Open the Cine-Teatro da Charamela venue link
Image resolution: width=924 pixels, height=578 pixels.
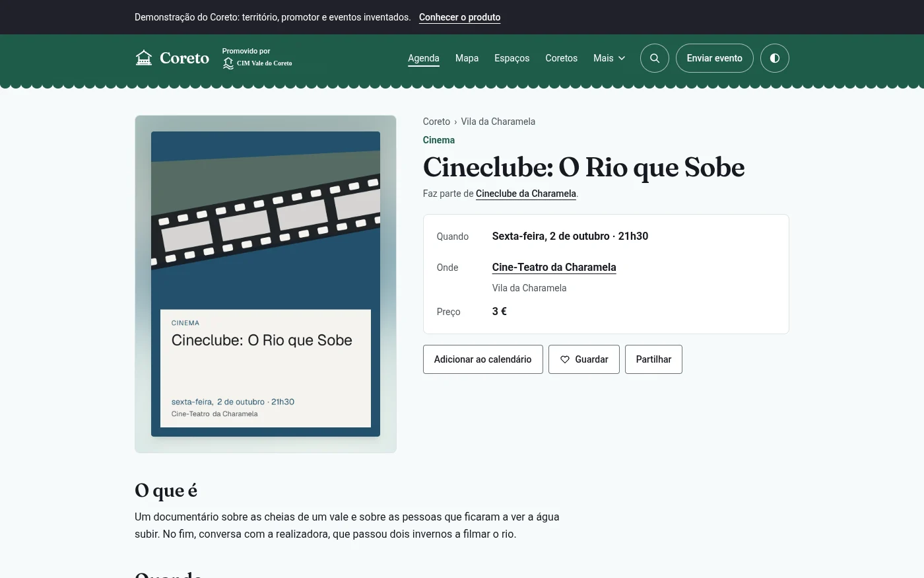tap(554, 267)
